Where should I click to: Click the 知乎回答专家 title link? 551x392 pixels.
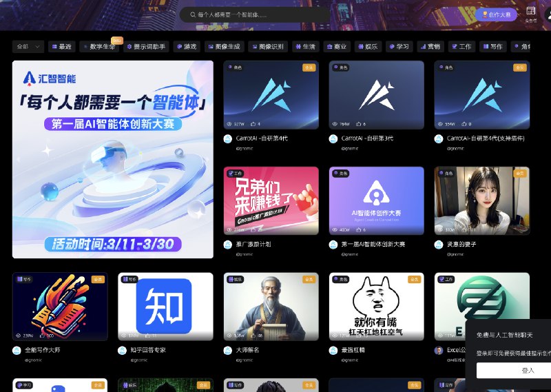148,350
